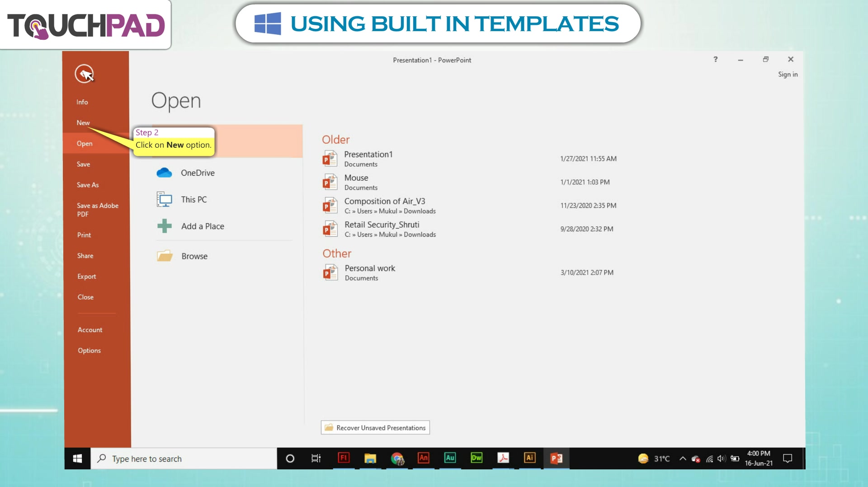Click the back arrow to exit Backstage
This screenshot has height=487, width=868.
84,74
